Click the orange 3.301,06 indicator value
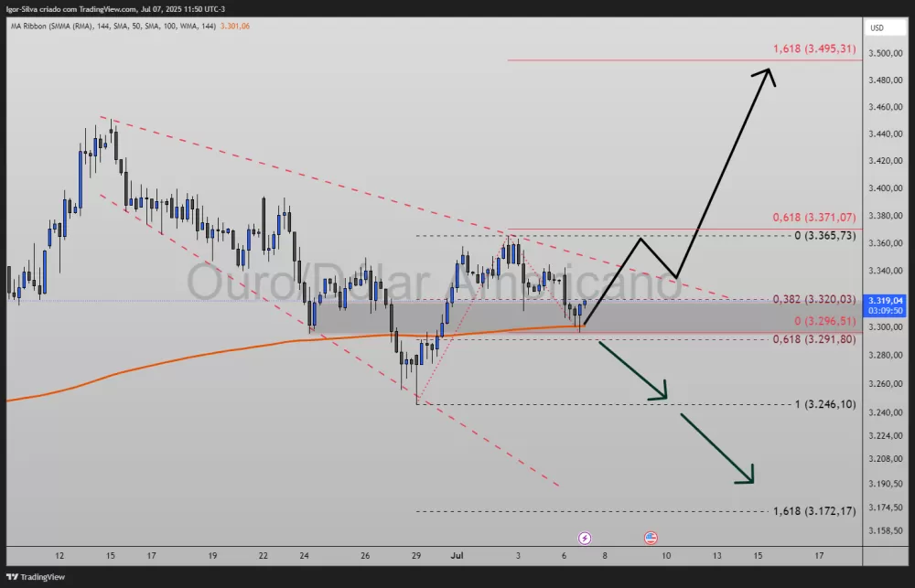 (237, 26)
